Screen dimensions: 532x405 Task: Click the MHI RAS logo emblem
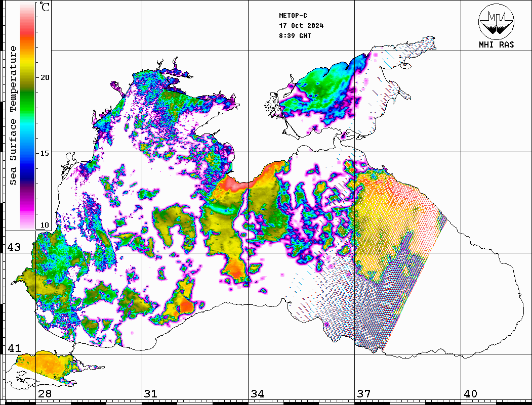tap(496, 21)
